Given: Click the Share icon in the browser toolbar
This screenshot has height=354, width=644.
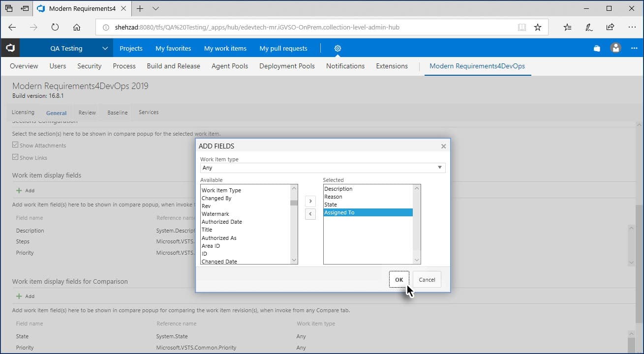Looking at the screenshot, I should pyautogui.click(x=610, y=28).
